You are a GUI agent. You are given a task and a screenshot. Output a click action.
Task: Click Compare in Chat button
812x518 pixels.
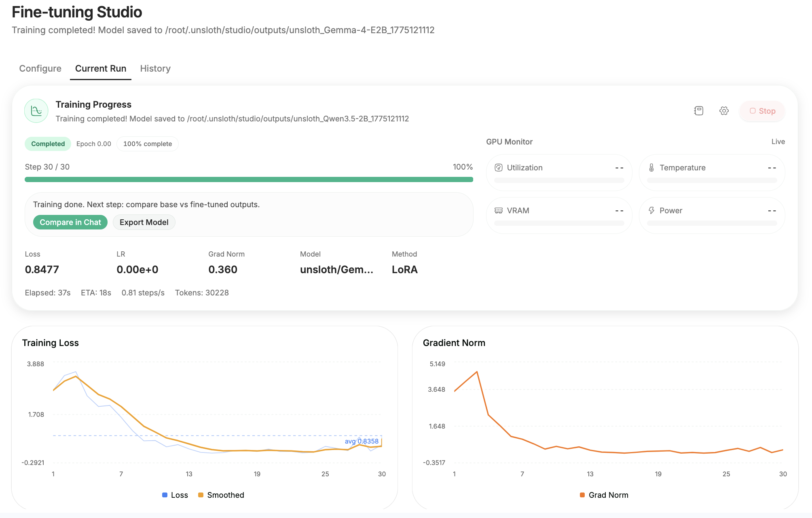tap(70, 222)
